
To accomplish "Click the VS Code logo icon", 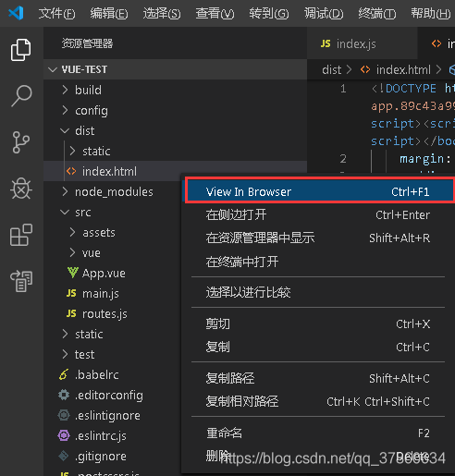I will [x=16, y=13].
